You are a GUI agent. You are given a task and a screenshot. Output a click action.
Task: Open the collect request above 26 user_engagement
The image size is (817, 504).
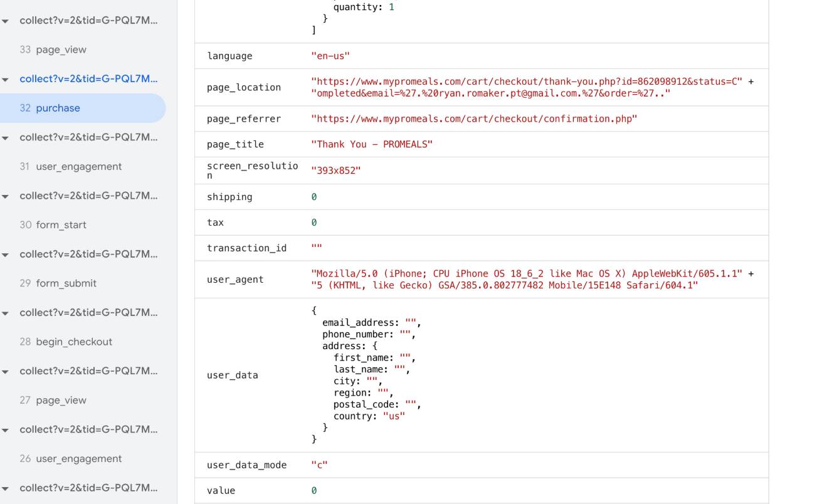[x=88, y=429]
